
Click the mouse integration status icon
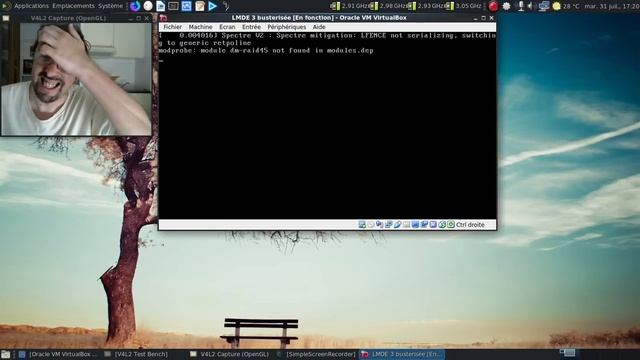pyautogui.click(x=442, y=224)
